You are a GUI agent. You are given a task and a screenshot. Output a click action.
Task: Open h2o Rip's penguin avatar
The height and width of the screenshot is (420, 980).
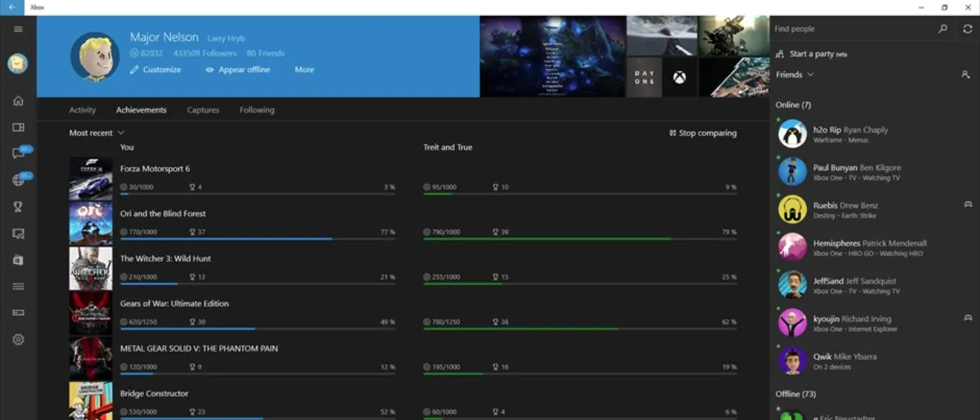792,133
